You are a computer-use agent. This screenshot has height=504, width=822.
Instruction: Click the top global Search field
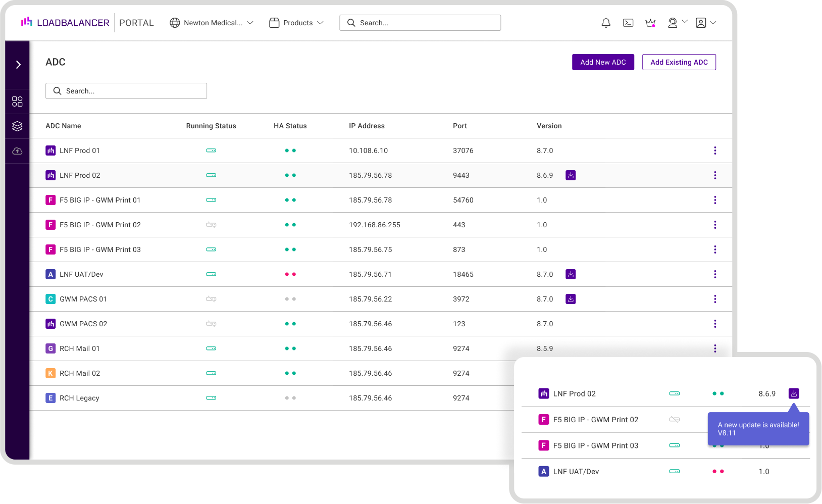pyautogui.click(x=420, y=23)
